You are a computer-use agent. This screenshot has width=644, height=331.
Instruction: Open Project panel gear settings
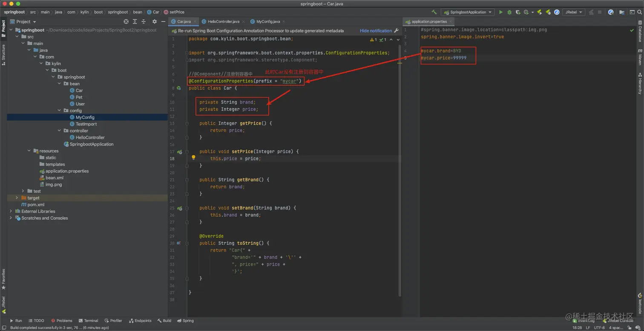click(155, 21)
